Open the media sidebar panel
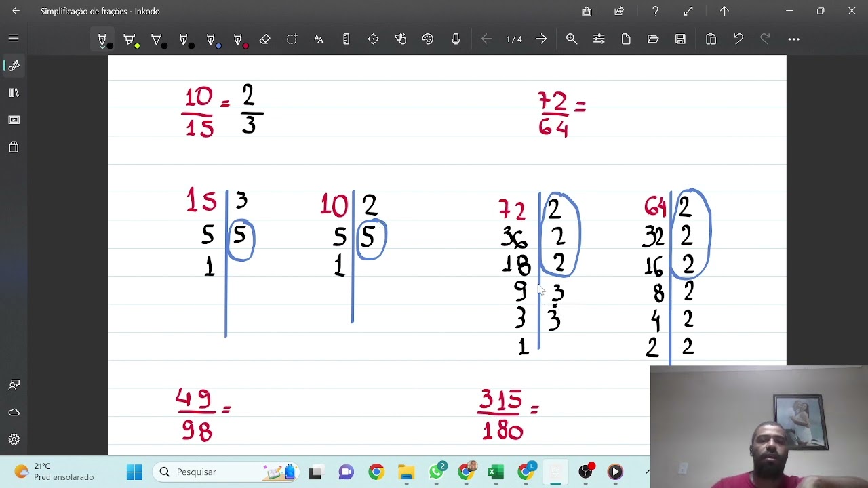Viewport: 868px width, 488px height. click(x=14, y=120)
